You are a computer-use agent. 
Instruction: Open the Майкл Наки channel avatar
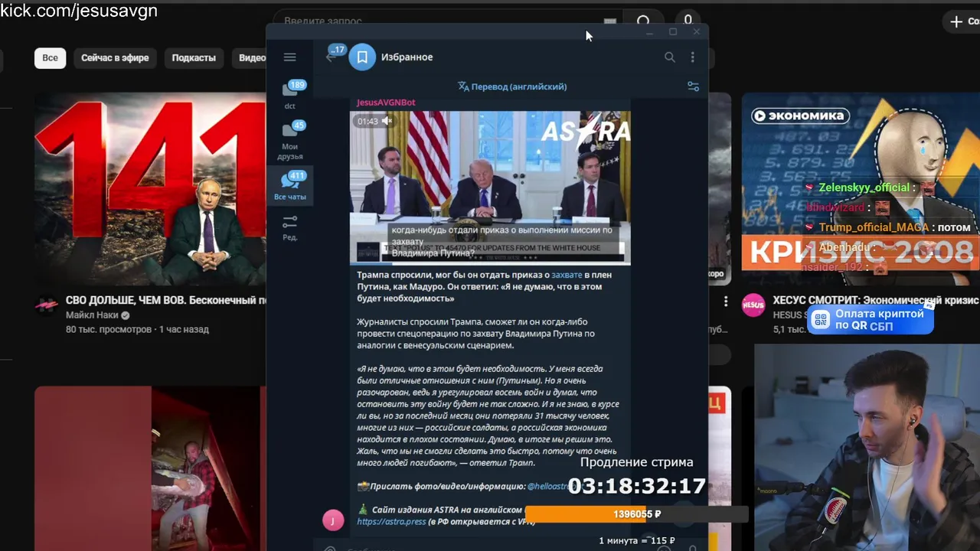(47, 305)
